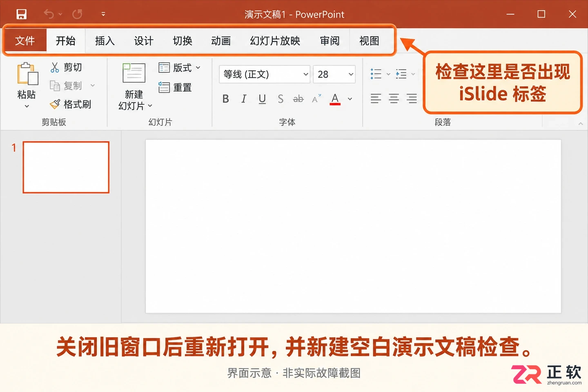
Task: Click the Redo icon in quick access
Action: pyautogui.click(x=77, y=14)
